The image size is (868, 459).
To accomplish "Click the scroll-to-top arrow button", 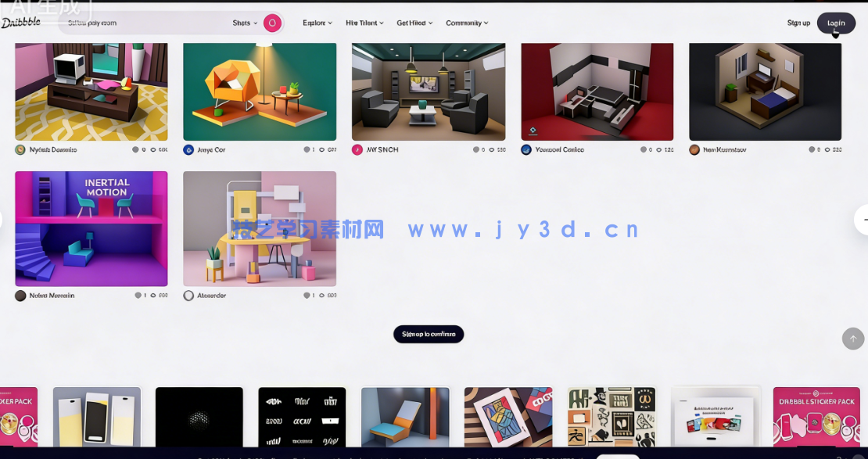I will 853,339.
